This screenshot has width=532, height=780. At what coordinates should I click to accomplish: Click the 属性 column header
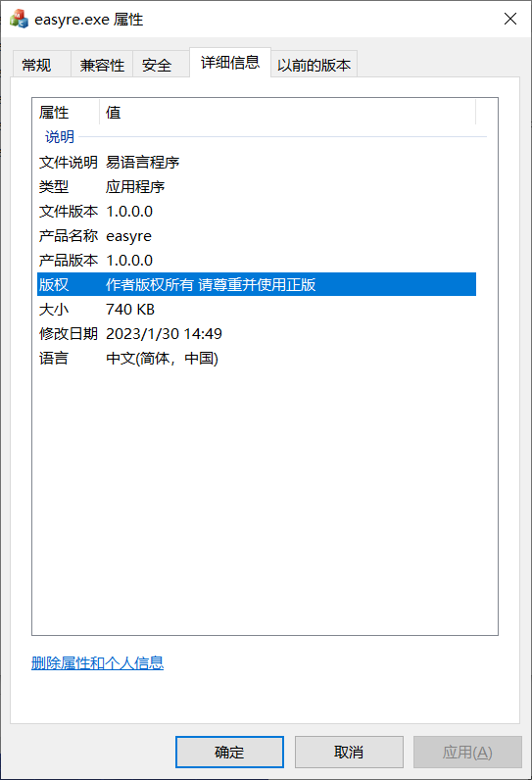pyautogui.click(x=66, y=113)
